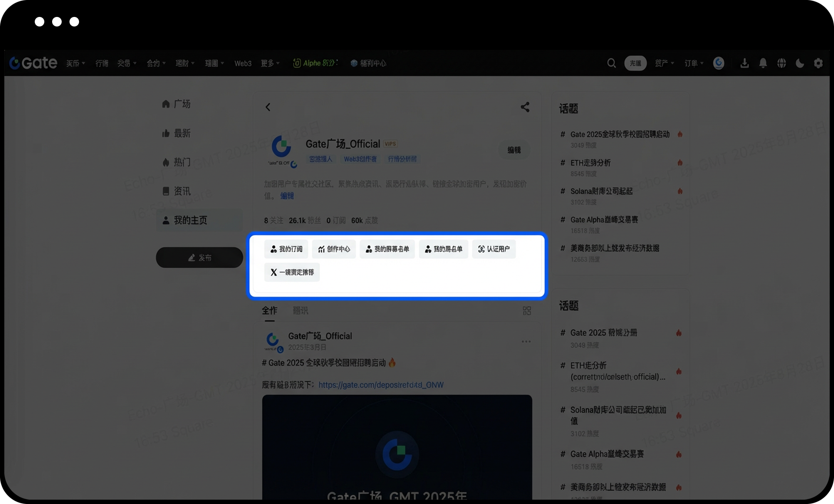Switch to grid layout view icon

(526, 311)
